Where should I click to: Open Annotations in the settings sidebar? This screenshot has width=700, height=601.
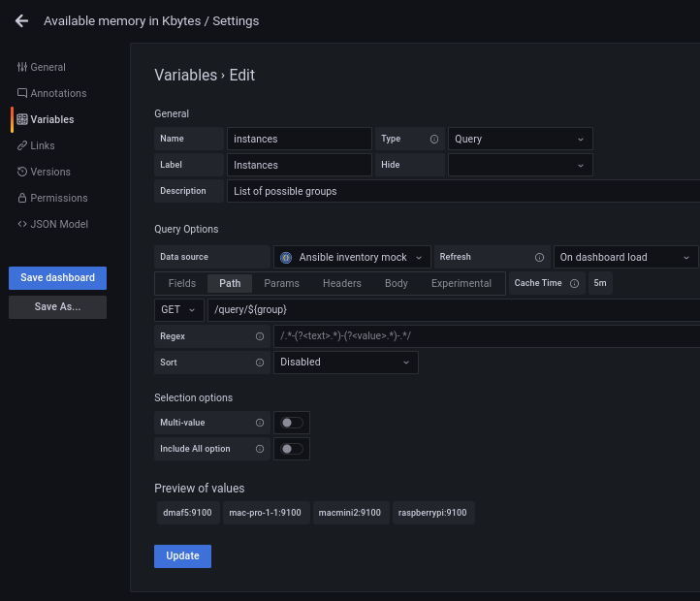click(x=58, y=93)
